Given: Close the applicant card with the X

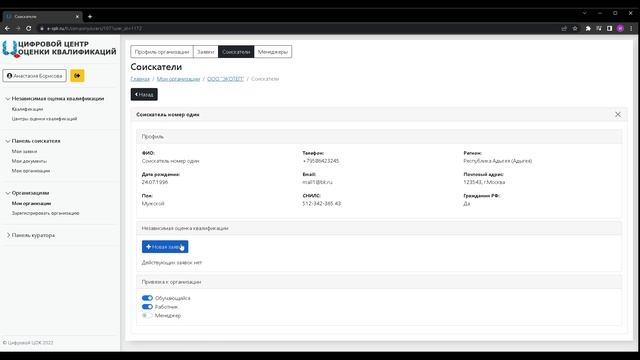Looking at the screenshot, I should tap(618, 115).
